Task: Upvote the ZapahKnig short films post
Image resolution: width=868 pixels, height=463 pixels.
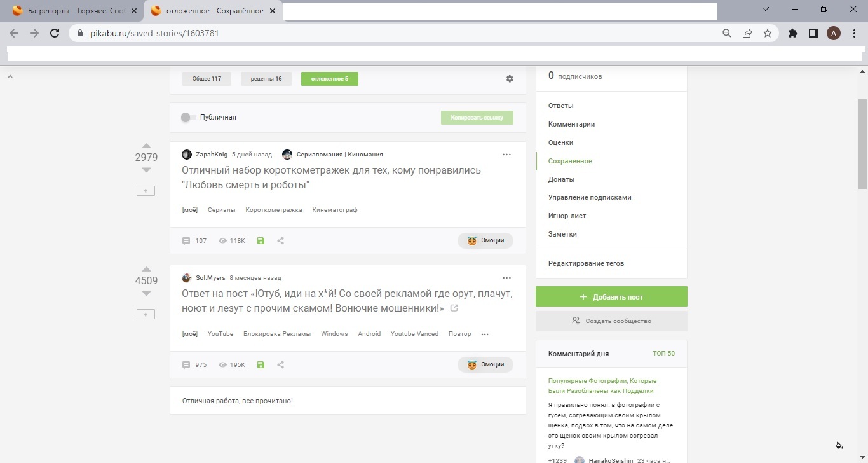Action: [x=146, y=146]
